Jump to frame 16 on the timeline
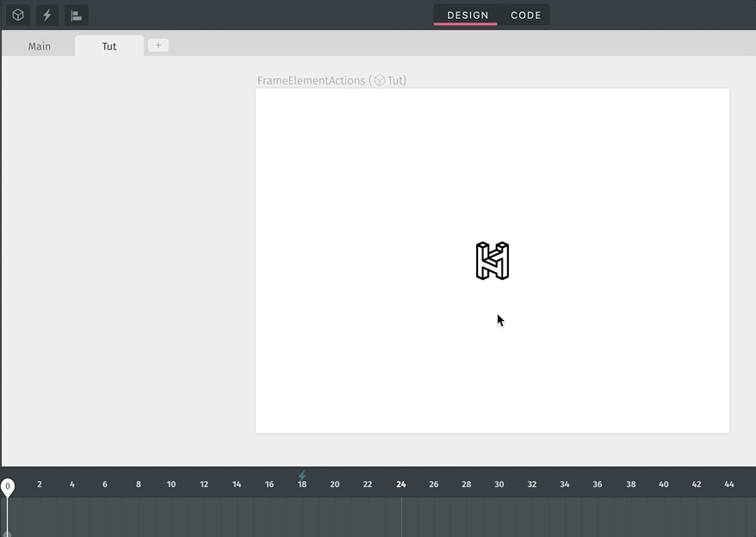 (x=270, y=485)
